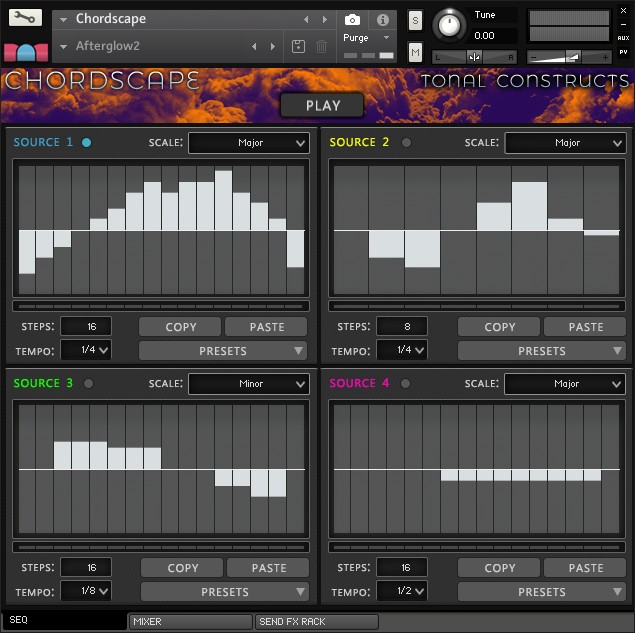Open Source 4 Scale dropdown
Image resolution: width=635 pixels, height=633 pixels.
pos(565,384)
